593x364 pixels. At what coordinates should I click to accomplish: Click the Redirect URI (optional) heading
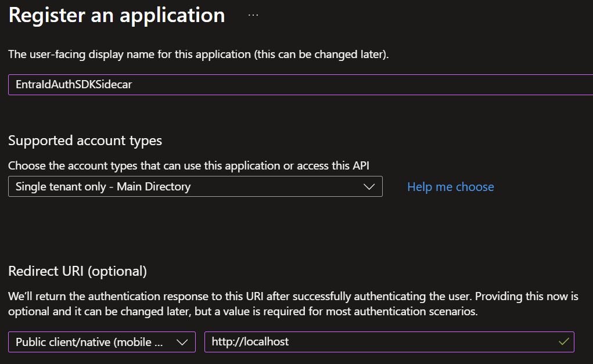click(77, 271)
